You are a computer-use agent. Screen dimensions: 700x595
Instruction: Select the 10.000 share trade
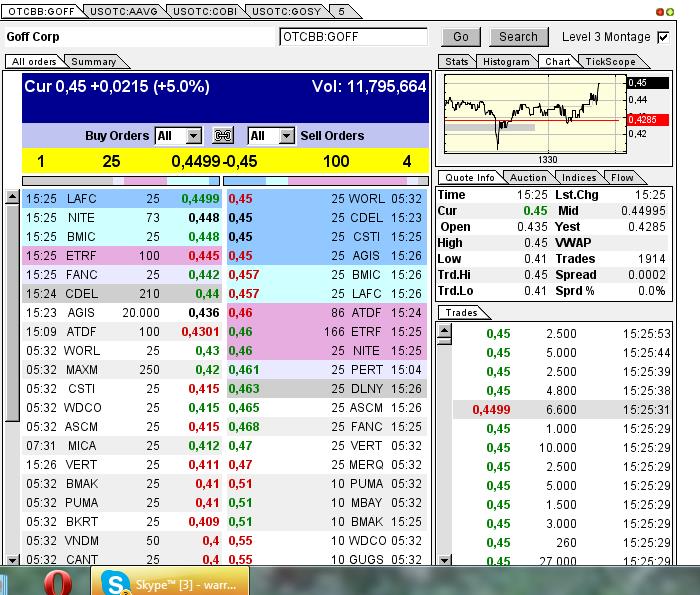[562, 447]
